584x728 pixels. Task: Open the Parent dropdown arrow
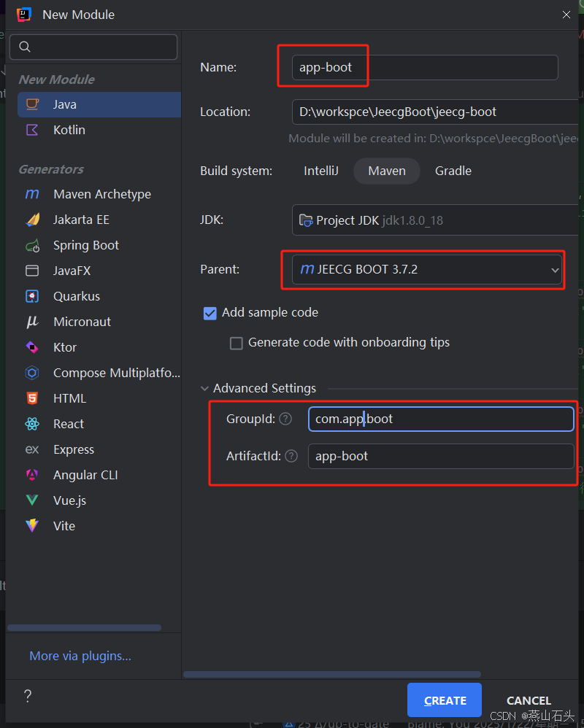[x=555, y=270]
